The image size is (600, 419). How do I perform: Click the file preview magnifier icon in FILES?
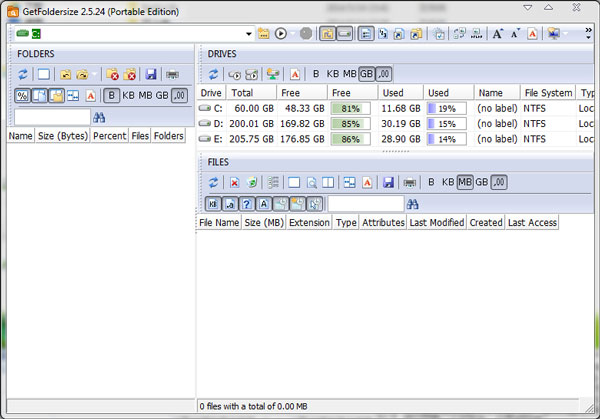(x=311, y=183)
